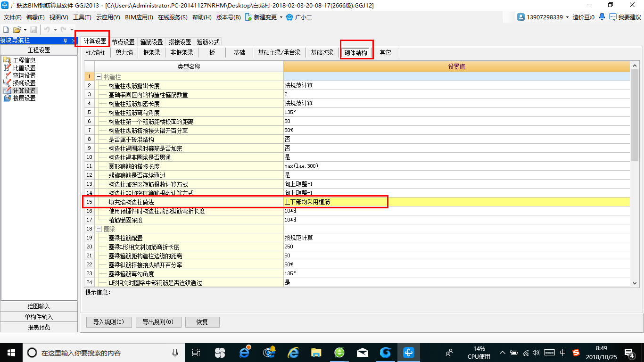This screenshot has width=644, height=362.
Task: Collapse the 构造柱 group row
Action: (99, 76)
